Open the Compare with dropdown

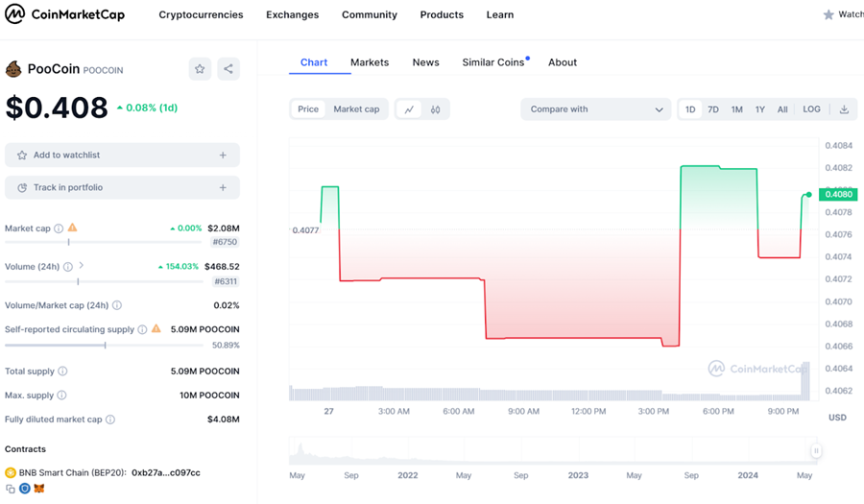pos(595,109)
